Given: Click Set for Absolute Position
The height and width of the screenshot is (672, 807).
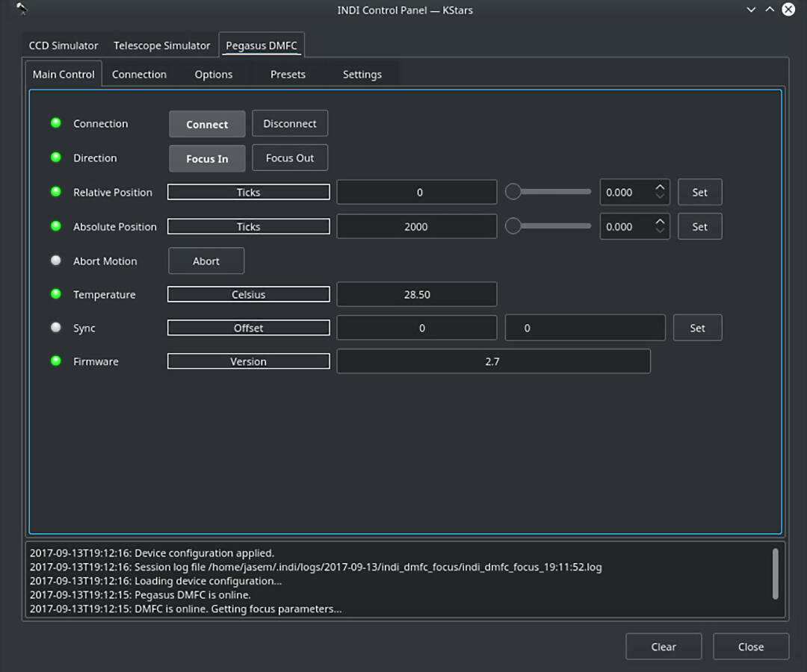Looking at the screenshot, I should (x=699, y=227).
